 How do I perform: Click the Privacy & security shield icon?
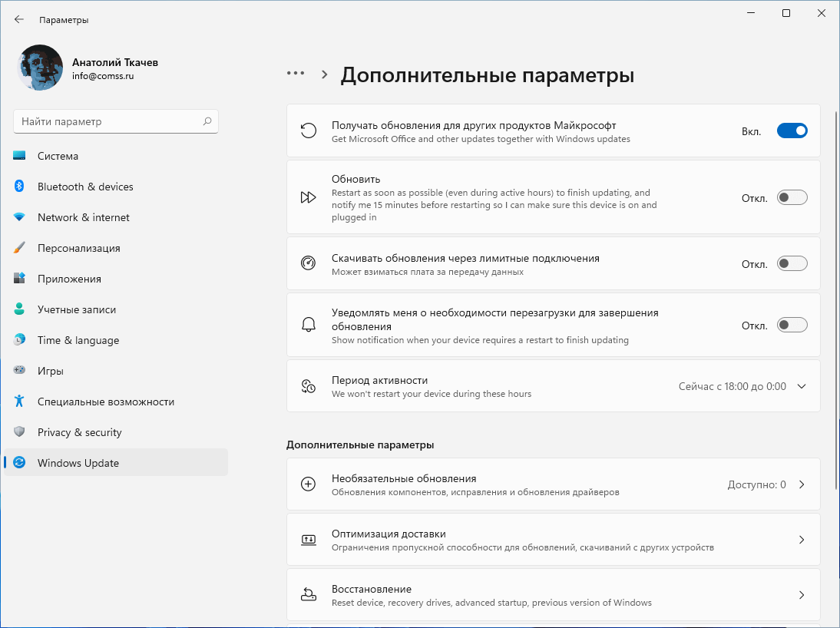tap(20, 432)
